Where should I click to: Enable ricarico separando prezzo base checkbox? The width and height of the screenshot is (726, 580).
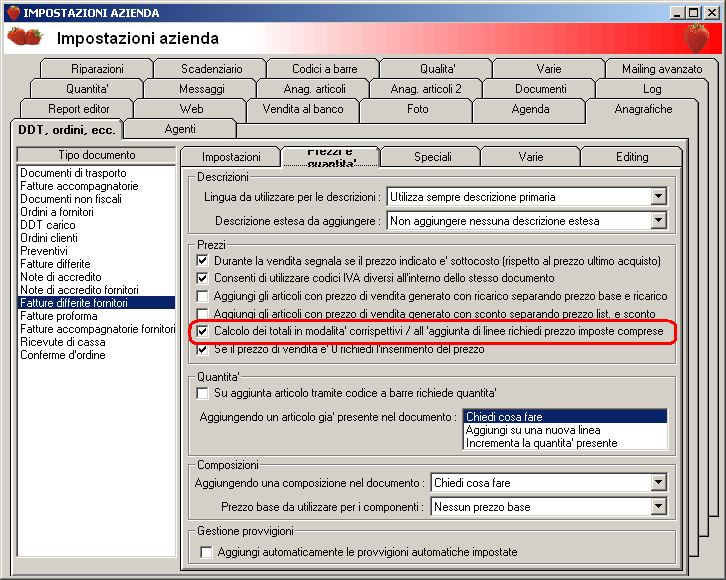(202, 296)
